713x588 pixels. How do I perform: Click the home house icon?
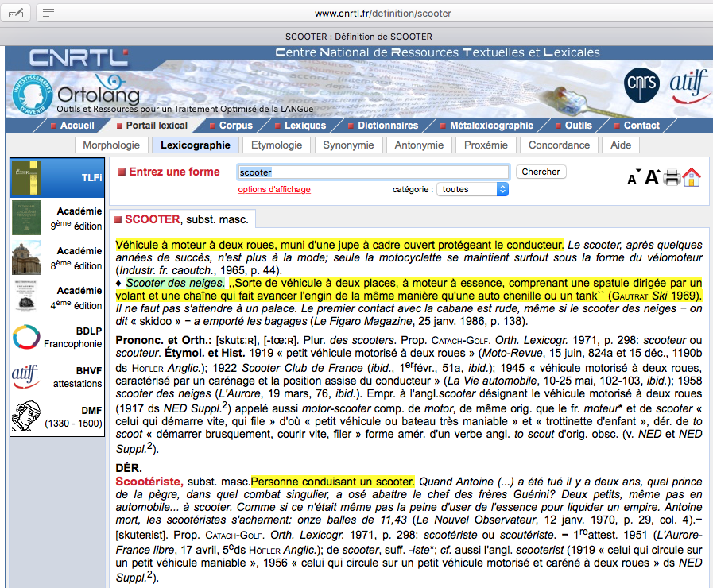(x=692, y=176)
